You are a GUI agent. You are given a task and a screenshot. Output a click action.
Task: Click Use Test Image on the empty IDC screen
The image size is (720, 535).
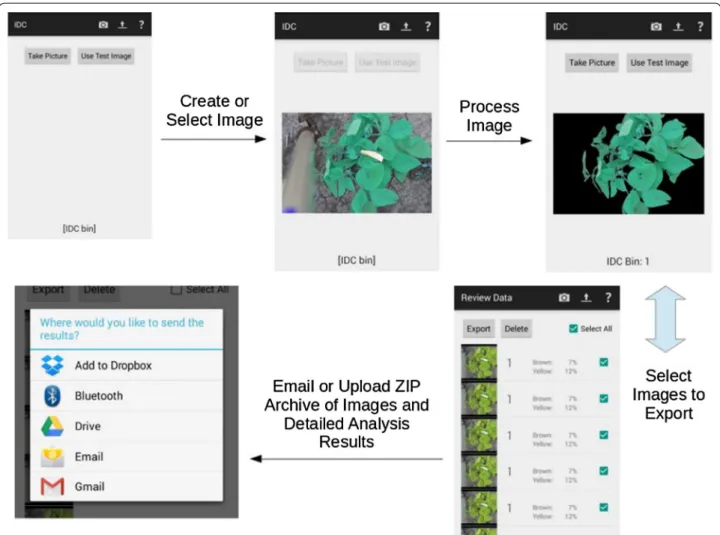106,56
